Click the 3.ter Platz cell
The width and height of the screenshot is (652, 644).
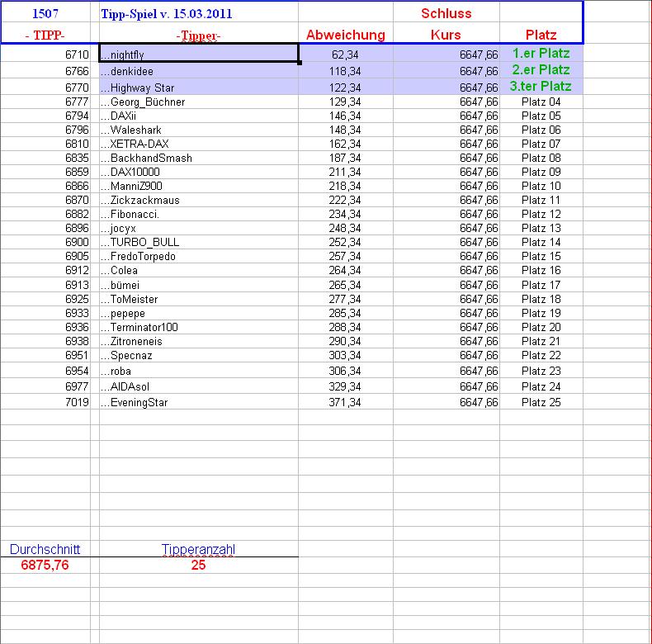(x=541, y=87)
